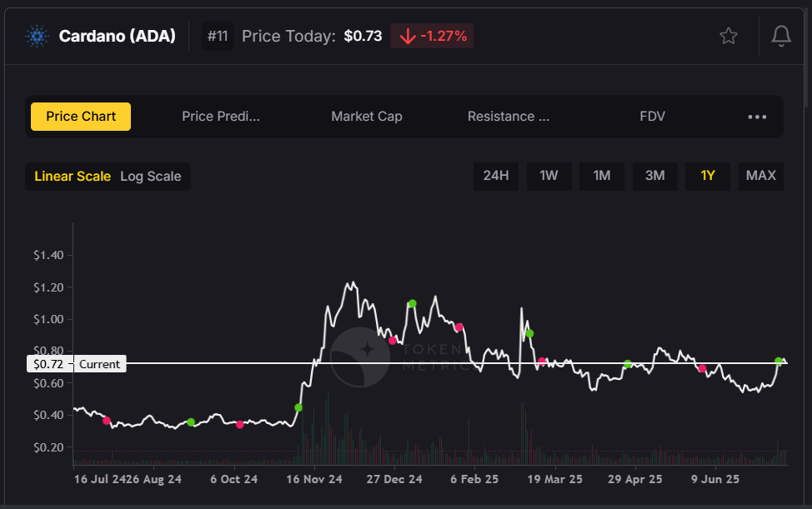Open the Resistance tab
Image resolution: width=812 pixels, height=509 pixels.
pyautogui.click(x=509, y=117)
